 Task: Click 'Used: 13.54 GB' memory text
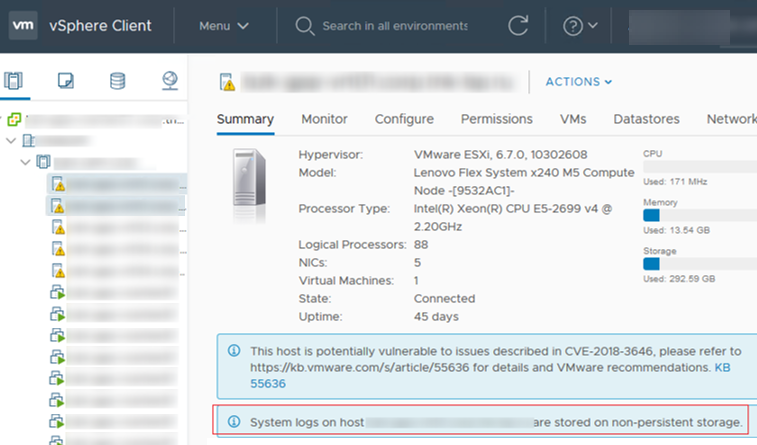click(676, 230)
